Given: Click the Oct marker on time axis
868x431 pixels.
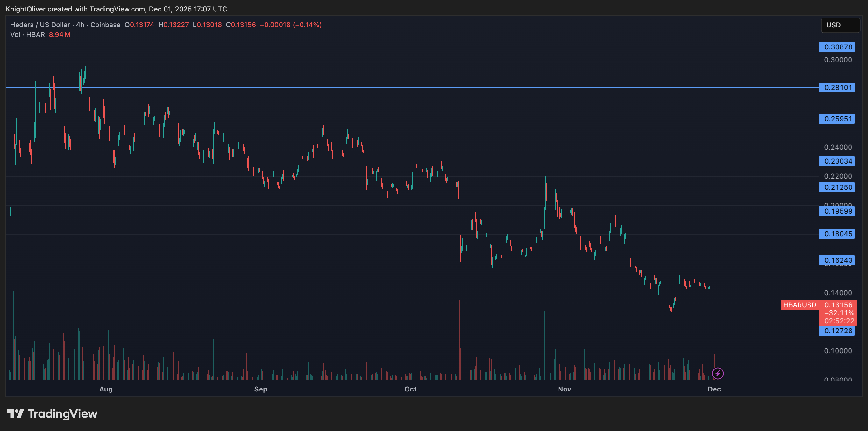Looking at the screenshot, I should (410, 389).
